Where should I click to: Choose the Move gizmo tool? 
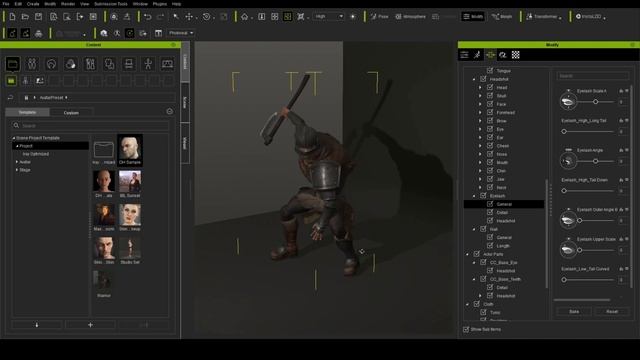click(x=189, y=17)
